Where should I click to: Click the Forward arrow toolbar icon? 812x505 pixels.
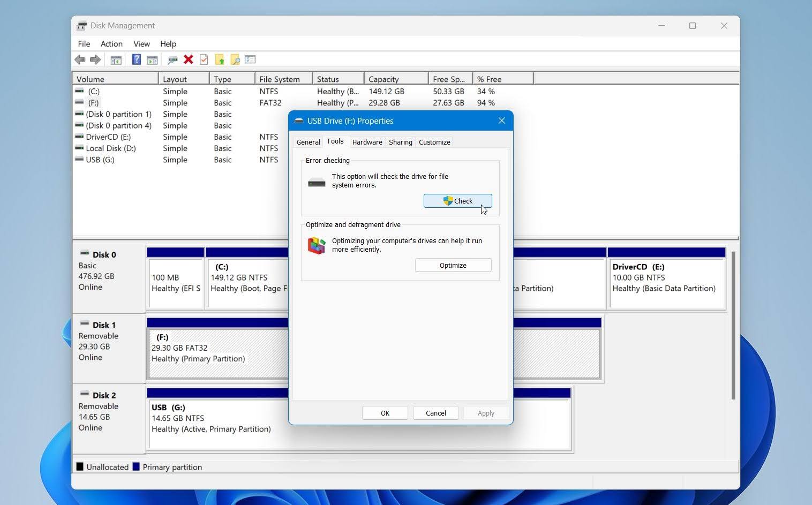click(95, 59)
